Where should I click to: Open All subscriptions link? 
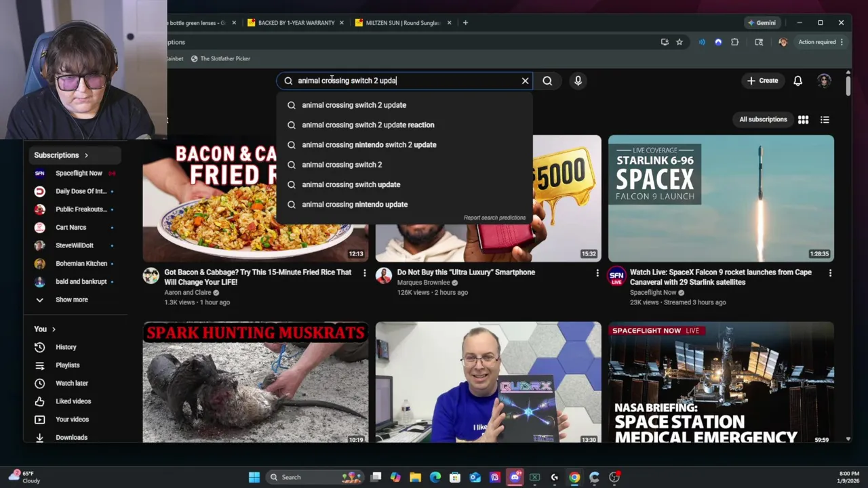[763, 119]
